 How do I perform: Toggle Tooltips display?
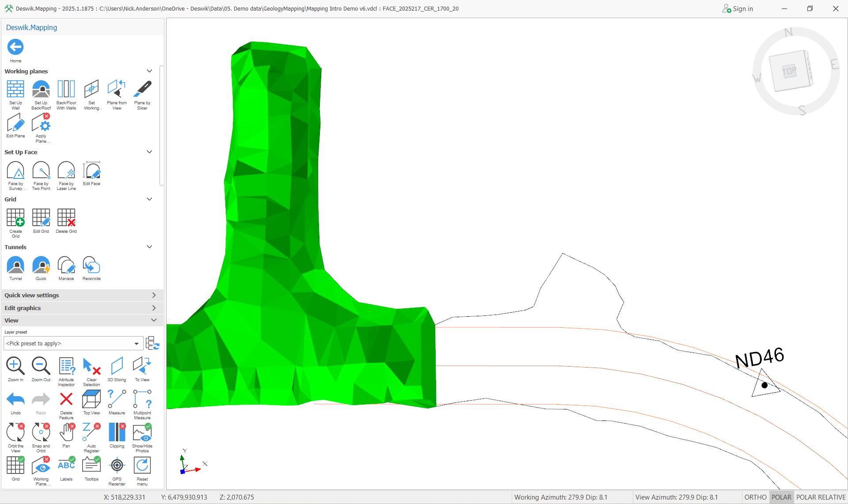[91, 469]
